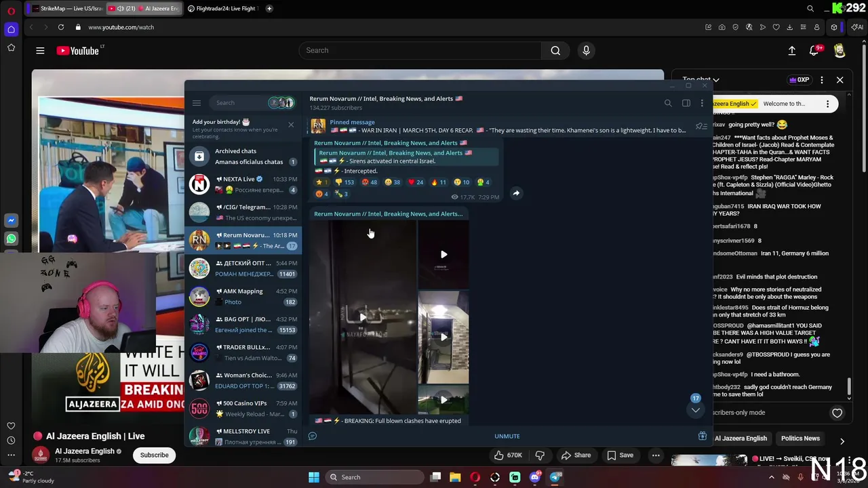868x488 pixels.
Task: Open YouTube account avatar menu
Action: pos(840,51)
